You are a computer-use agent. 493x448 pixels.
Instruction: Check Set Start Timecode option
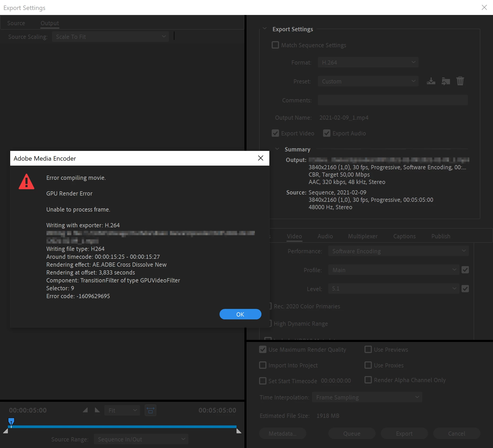(x=262, y=381)
